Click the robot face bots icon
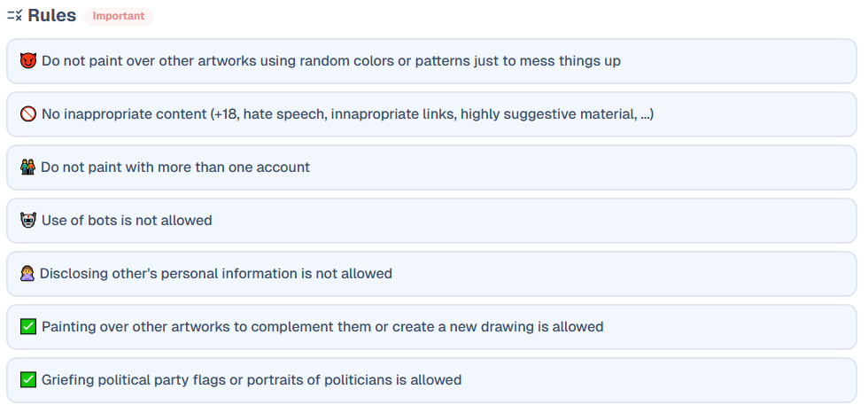Image resolution: width=868 pixels, height=413 pixels. tap(28, 221)
